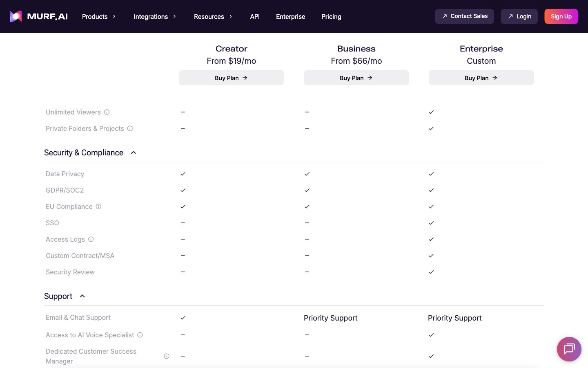This screenshot has height=368, width=588.
Task: Click the Access Logs info icon
Action: pos(91,239)
